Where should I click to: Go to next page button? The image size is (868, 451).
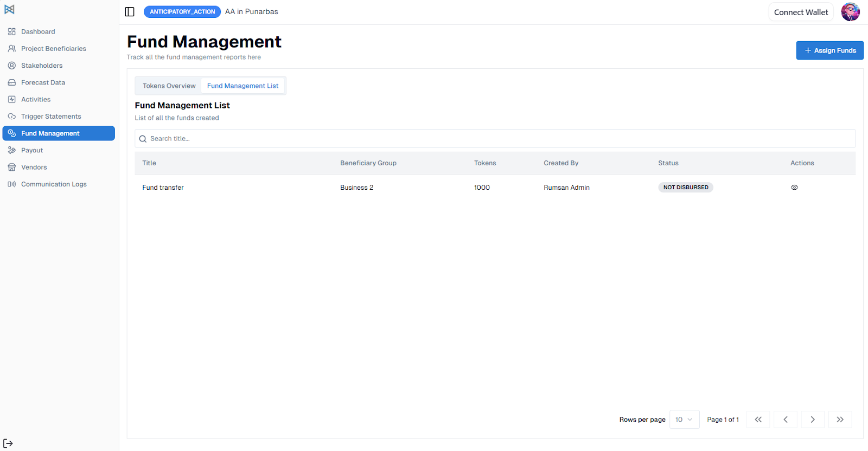point(813,420)
